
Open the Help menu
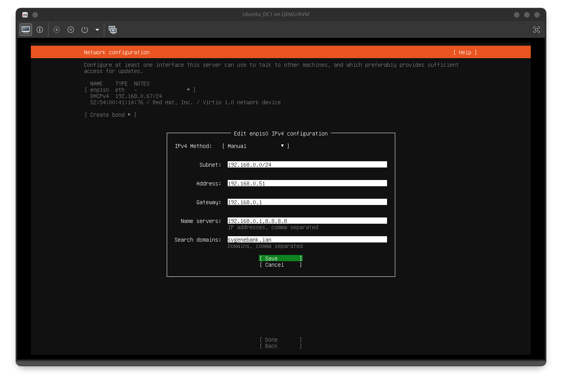pos(465,52)
